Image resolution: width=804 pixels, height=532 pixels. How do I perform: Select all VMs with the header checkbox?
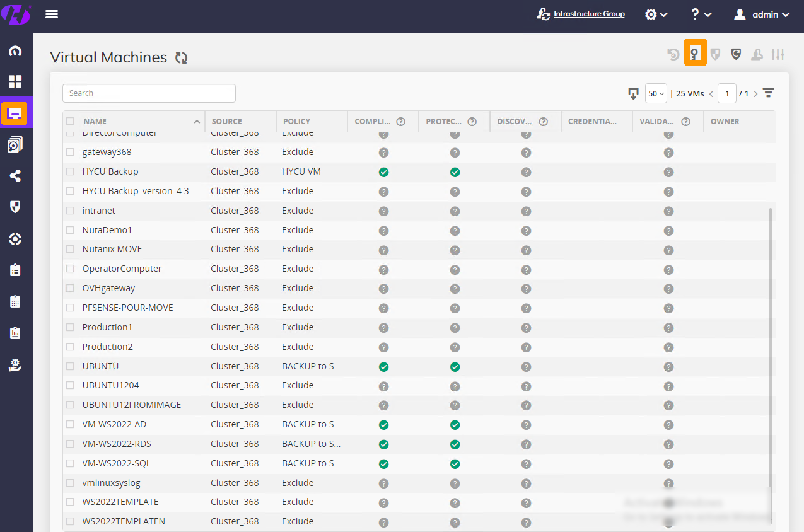[70, 121]
